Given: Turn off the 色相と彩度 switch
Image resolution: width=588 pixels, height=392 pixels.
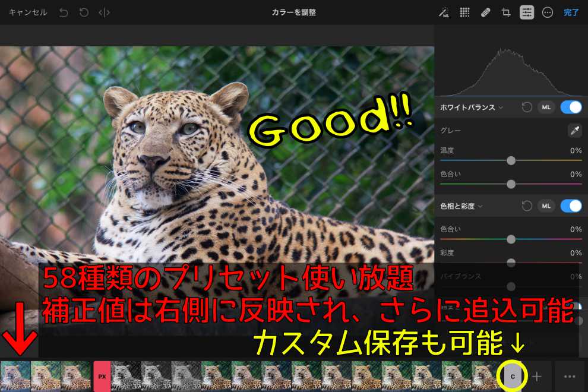Looking at the screenshot, I should coord(571,206).
